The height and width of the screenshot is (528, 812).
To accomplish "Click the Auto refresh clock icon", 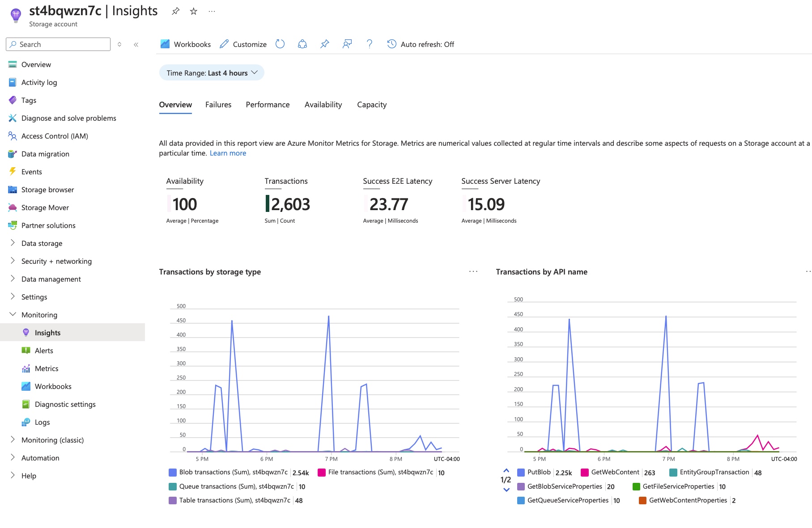I will pos(392,44).
